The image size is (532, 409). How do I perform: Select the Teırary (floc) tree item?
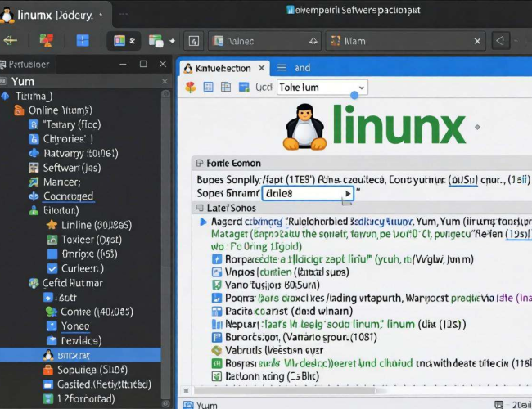click(71, 125)
